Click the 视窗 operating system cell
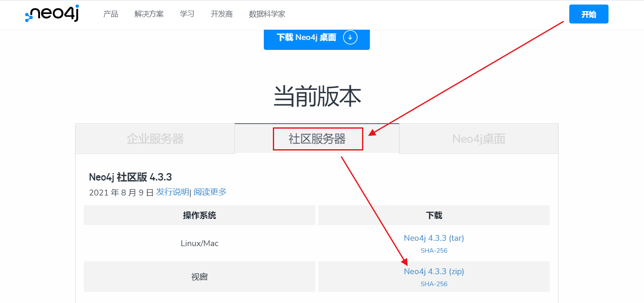 pyautogui.click(x=199, y=277)
